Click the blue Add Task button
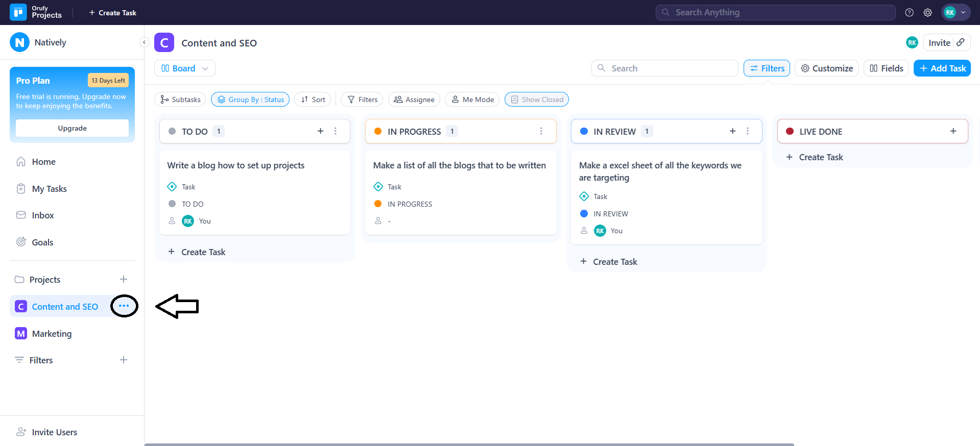The height and width of the screenshot is (446, 980). pos(942,68)
